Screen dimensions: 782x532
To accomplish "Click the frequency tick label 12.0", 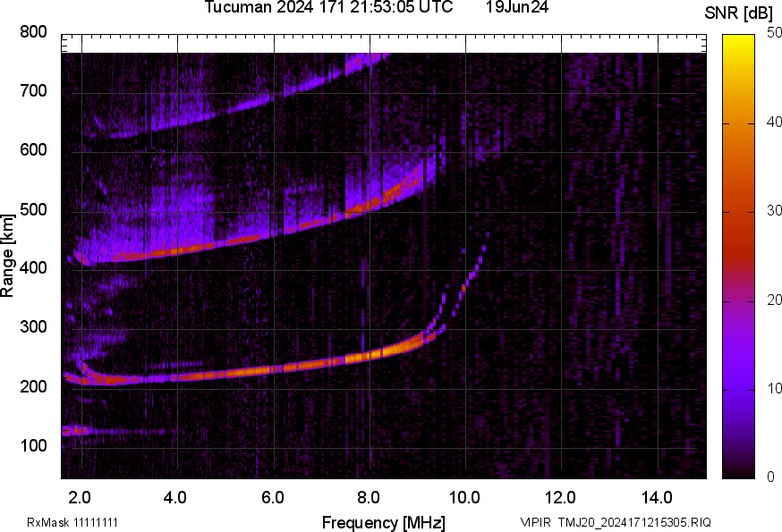I will pos(560,498).
